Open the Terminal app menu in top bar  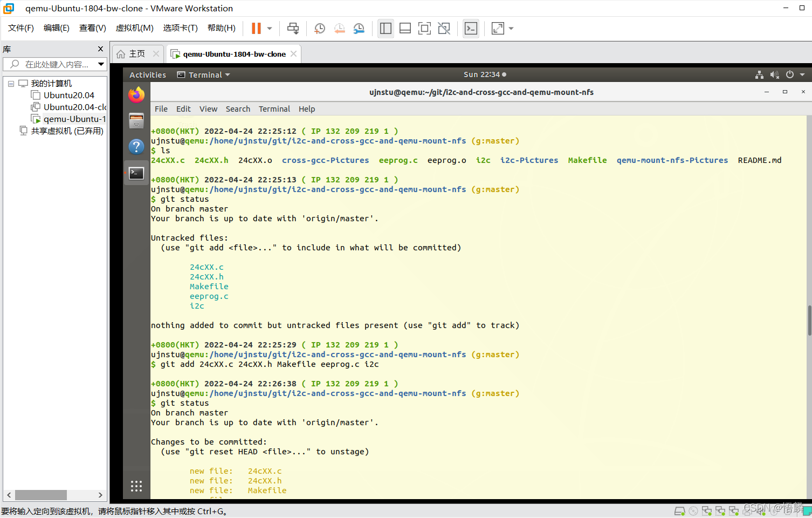tap(204, 75)
